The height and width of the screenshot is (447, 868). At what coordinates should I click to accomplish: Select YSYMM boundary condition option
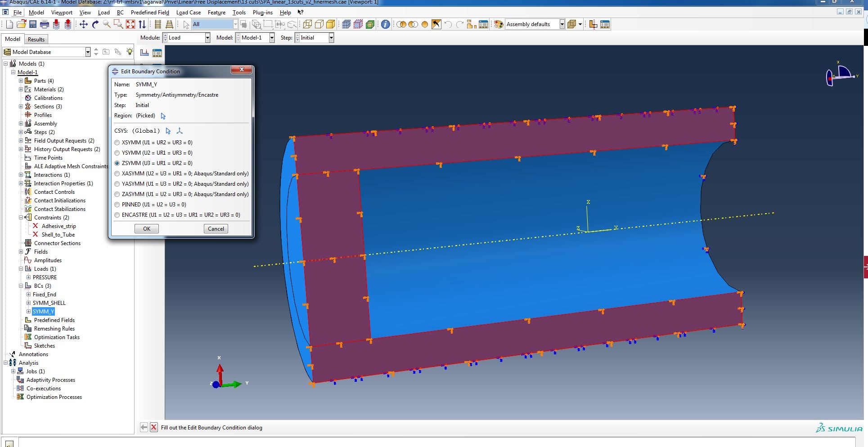[x=117, y=153]
